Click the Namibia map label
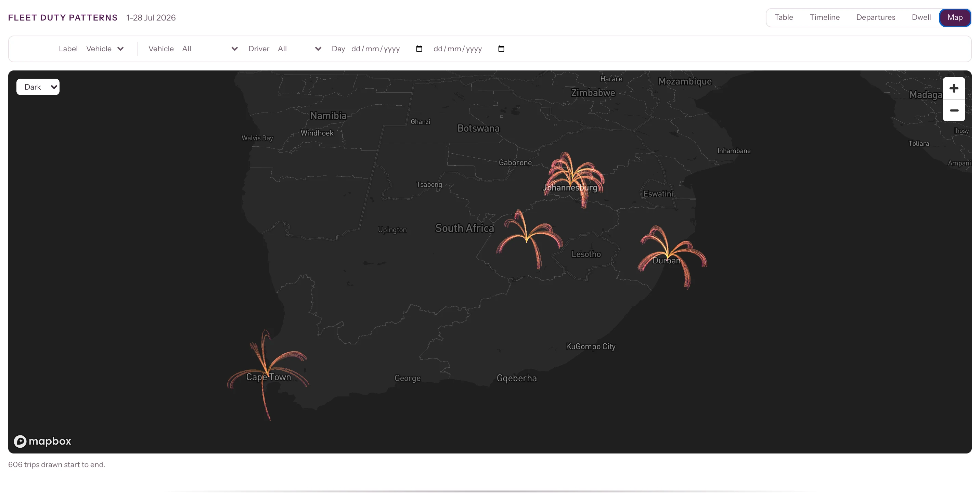The height and width of the screenshot is (500, 980). coord(328,116)
